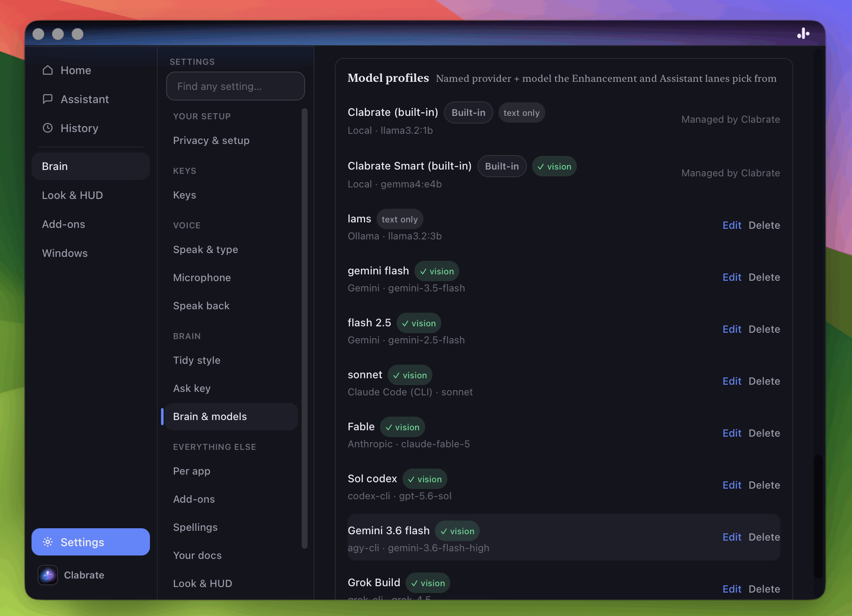852x616 pixels.
Task: Click the model profiles panel scrollbar
Action: coord(818,516)
